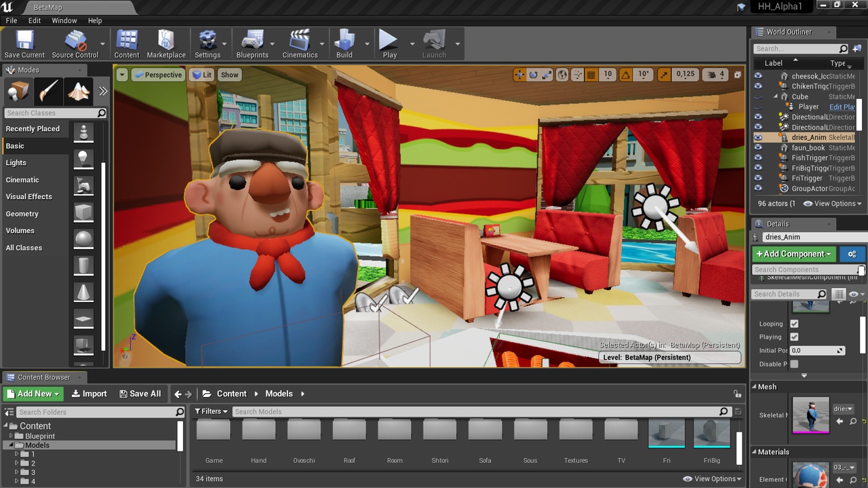
Task: Switch to the BetaMap tab
Action: tap(48, 7)
